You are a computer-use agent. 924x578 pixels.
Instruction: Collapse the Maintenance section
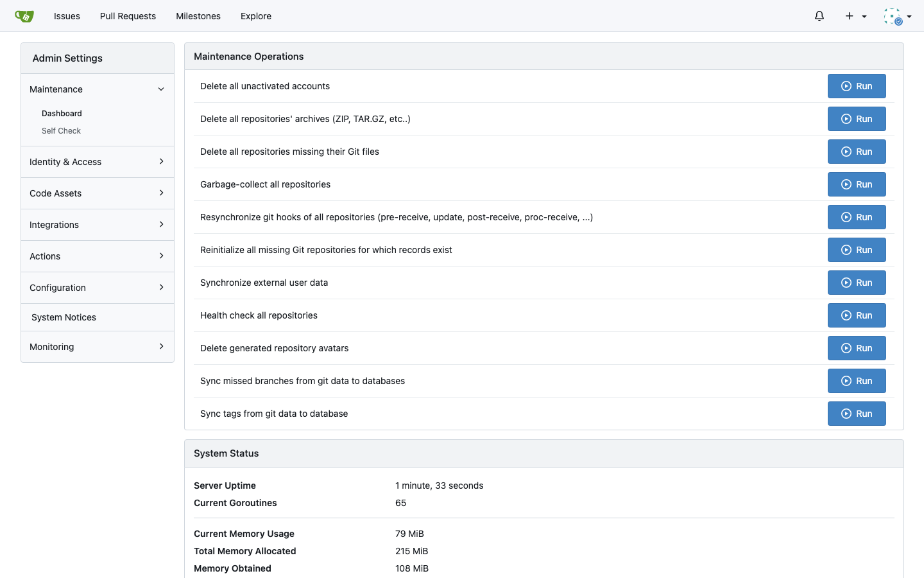[98, 89]
